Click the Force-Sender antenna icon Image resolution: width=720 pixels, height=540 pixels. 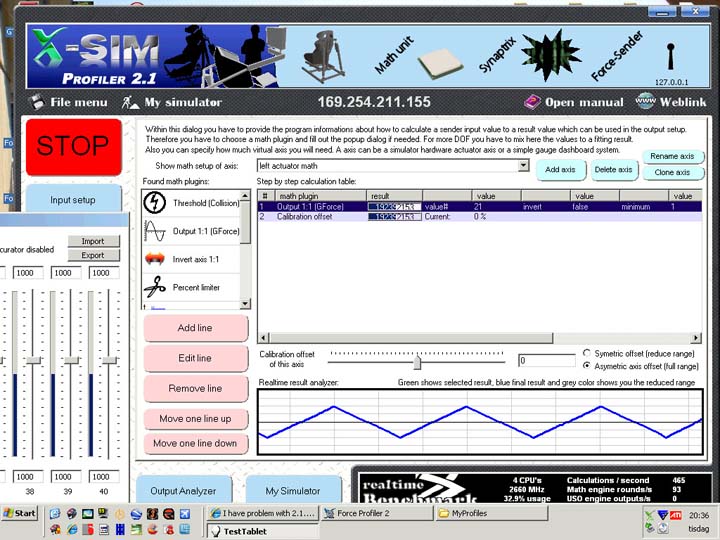[x=671, y=54]
